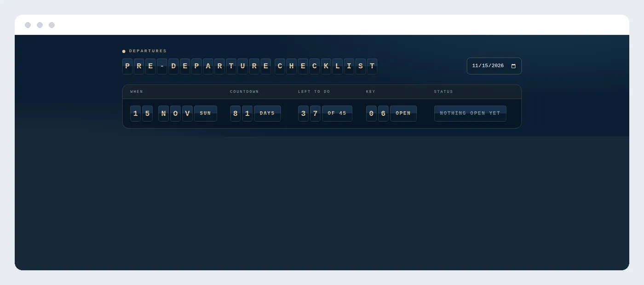This screenshot has height=285, width=644.
Task: Open the calendar picker icon in date field
Action: (x=513, y=66)
